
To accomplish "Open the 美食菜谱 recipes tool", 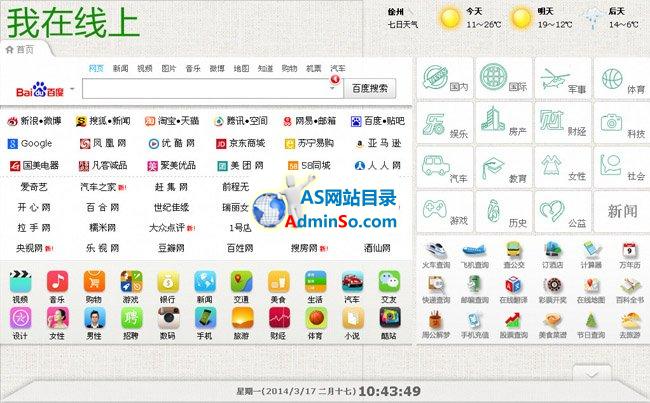I will [552, 325].
